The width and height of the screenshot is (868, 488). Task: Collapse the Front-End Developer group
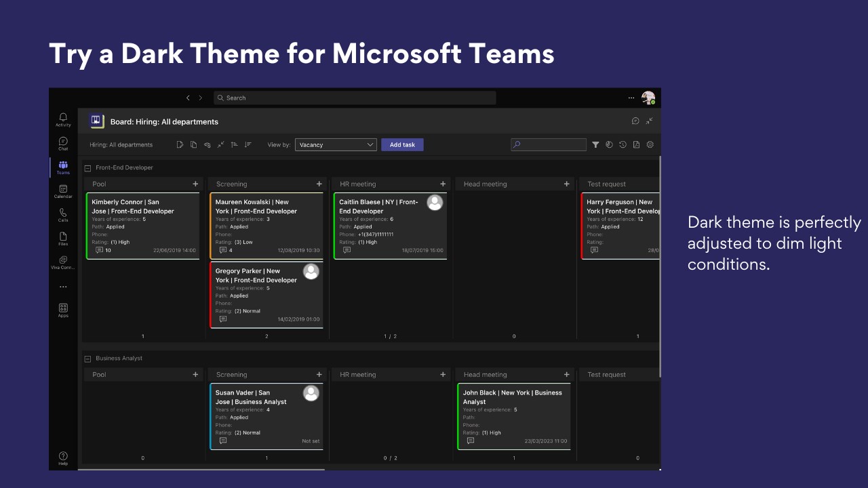[x=87, y=167]
